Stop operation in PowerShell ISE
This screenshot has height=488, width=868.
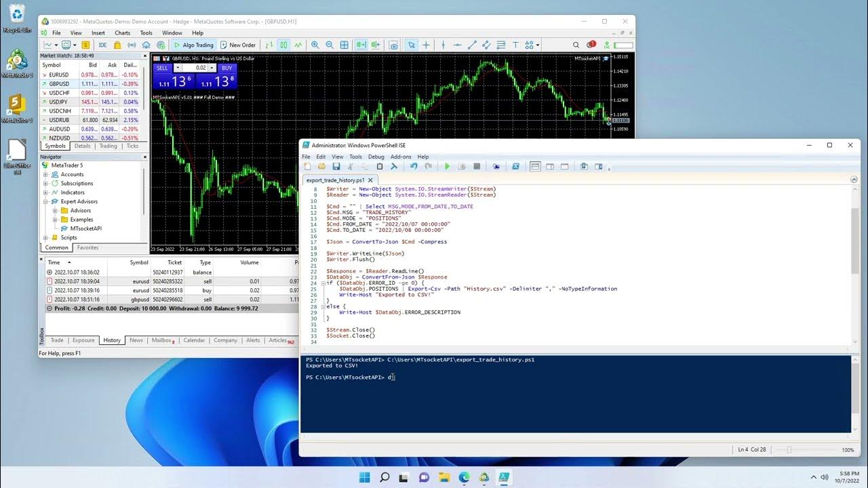tap(477, 167)
